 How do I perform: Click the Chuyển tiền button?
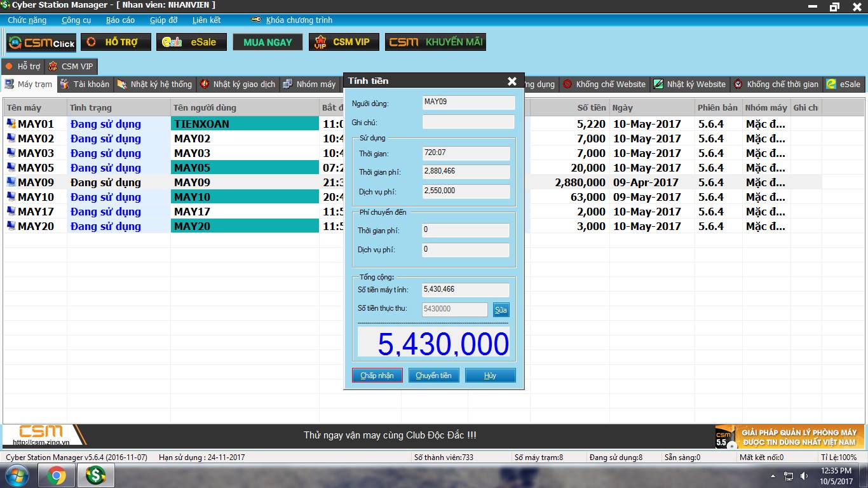pyautogui.click(x=433, y=376)
